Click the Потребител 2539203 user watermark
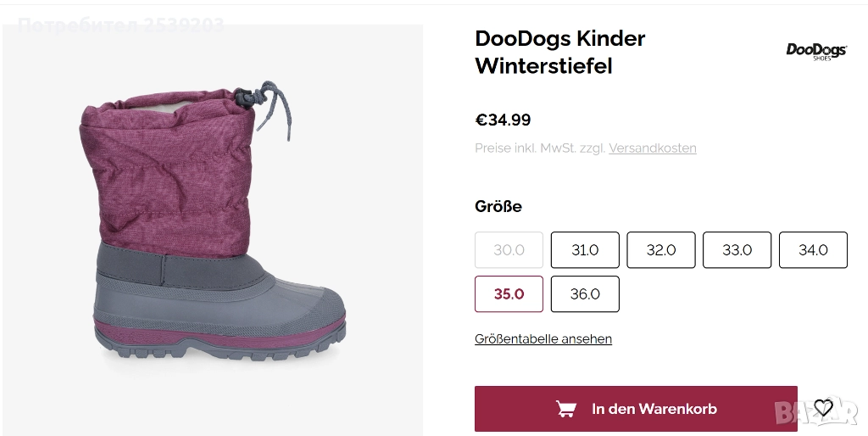 click(x=120, y=25)
